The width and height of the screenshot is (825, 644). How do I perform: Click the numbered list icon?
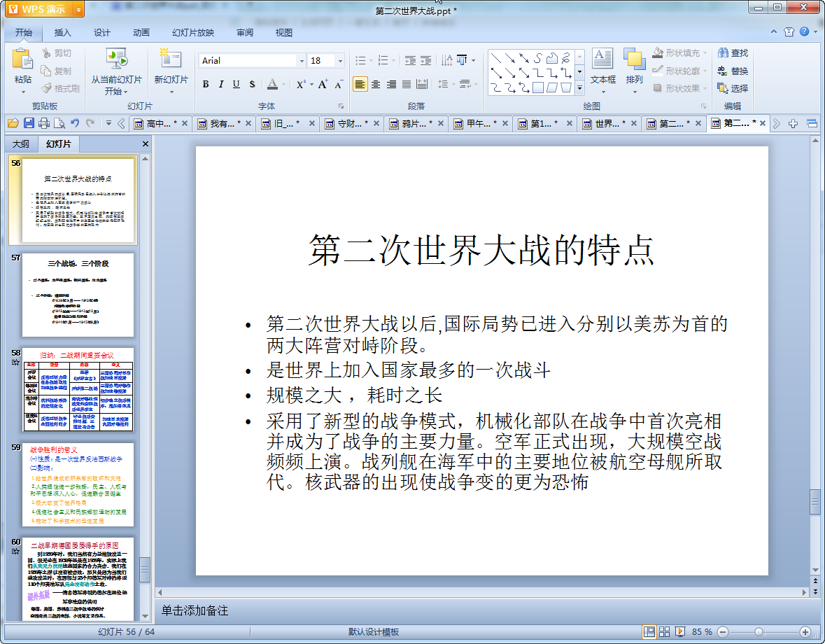click(x=383, y=60)
